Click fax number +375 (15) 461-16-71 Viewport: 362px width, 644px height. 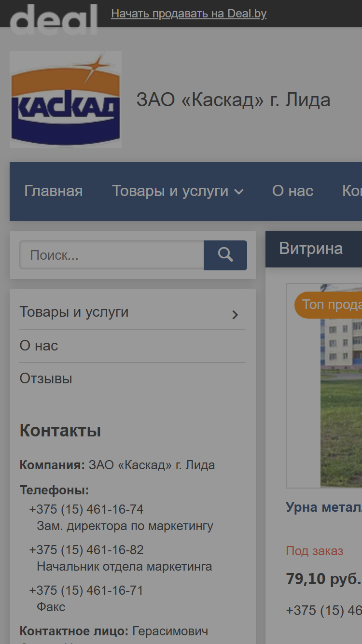(x=86, y=590)
